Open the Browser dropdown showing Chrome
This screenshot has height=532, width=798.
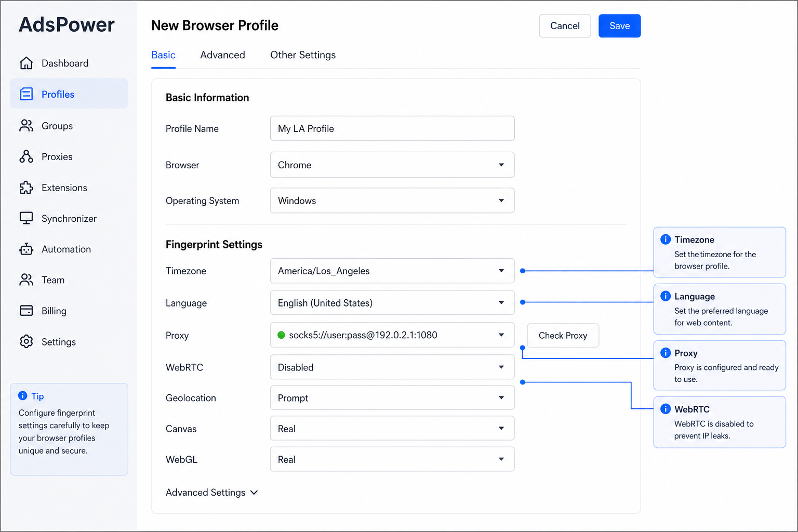[392, 165]
